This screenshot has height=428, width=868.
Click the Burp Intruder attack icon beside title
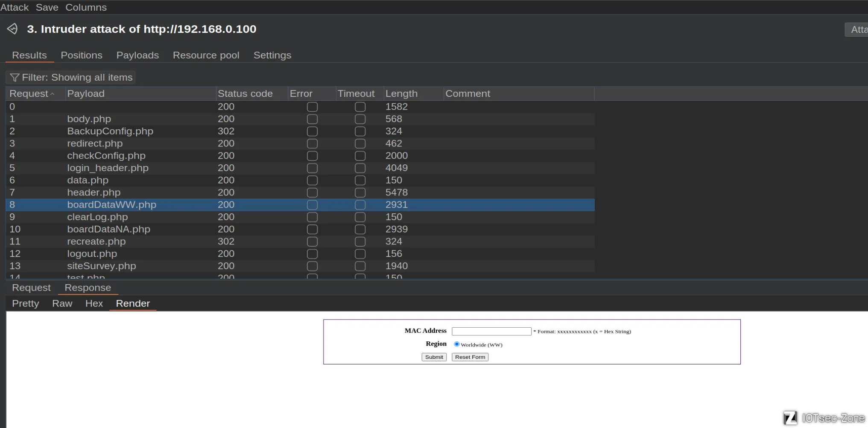pos(12,29)
